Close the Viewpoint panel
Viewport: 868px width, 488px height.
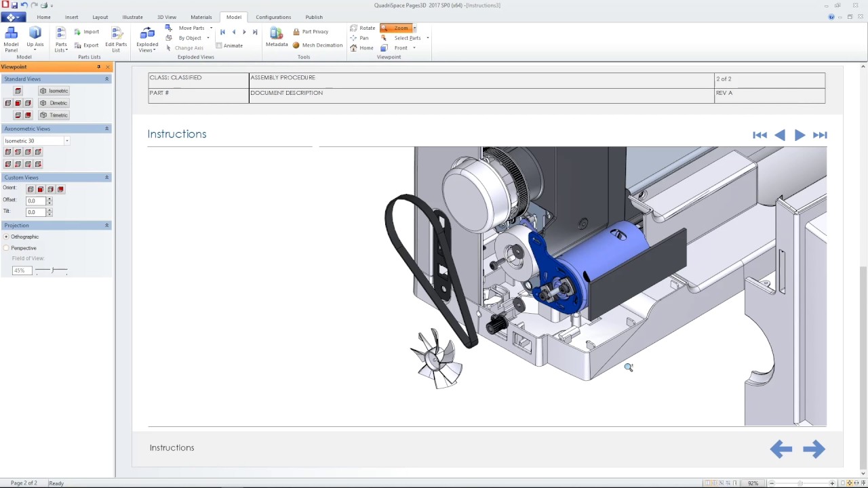108,67
